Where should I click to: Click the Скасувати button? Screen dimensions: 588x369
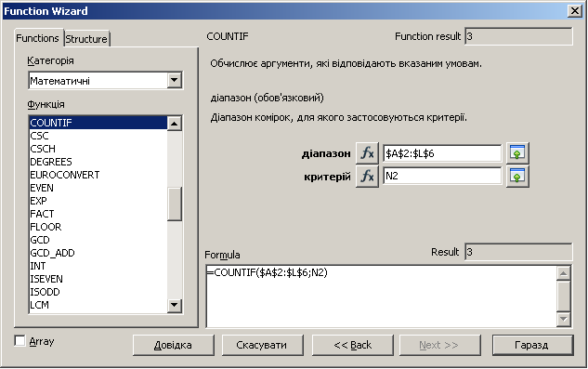point(262,345)
